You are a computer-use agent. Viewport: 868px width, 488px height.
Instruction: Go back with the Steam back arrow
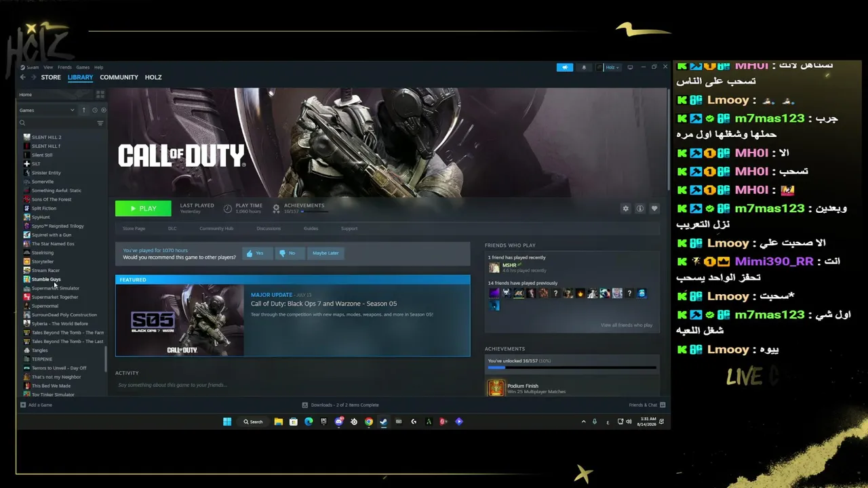click(23, 77)
